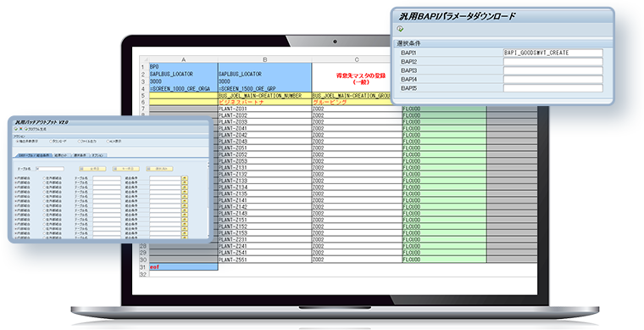Viewport: 644px width, 330px height.
Task: Click middle yellow button above the join rows
Action: (125, 169)
